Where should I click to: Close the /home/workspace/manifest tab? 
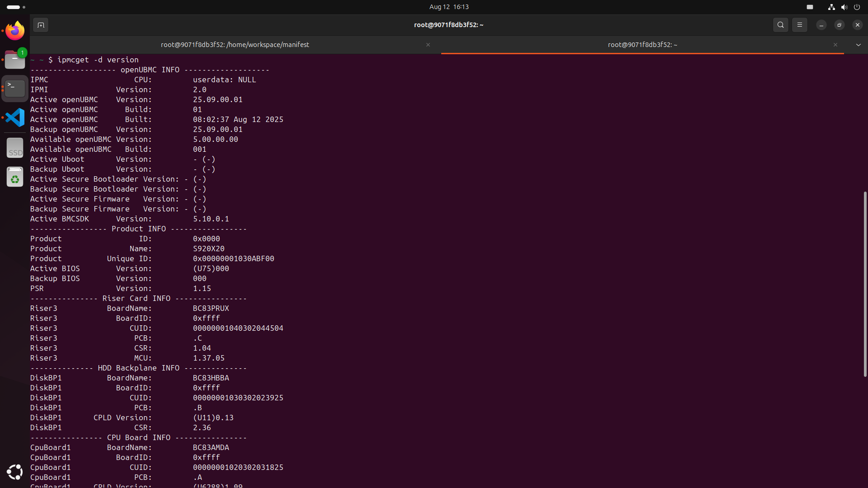(x=428, y=45)
